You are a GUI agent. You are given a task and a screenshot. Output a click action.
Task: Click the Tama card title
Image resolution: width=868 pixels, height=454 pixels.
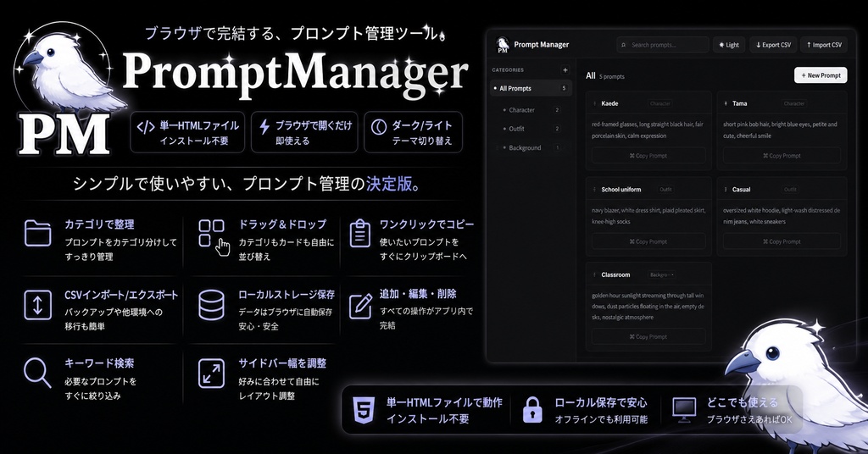(x=739, y=103)
